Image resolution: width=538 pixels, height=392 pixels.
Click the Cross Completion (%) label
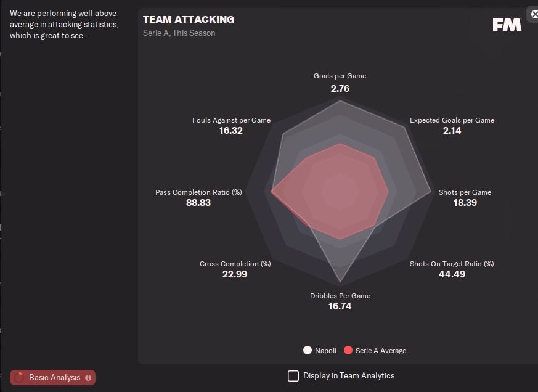pos(235,264)
